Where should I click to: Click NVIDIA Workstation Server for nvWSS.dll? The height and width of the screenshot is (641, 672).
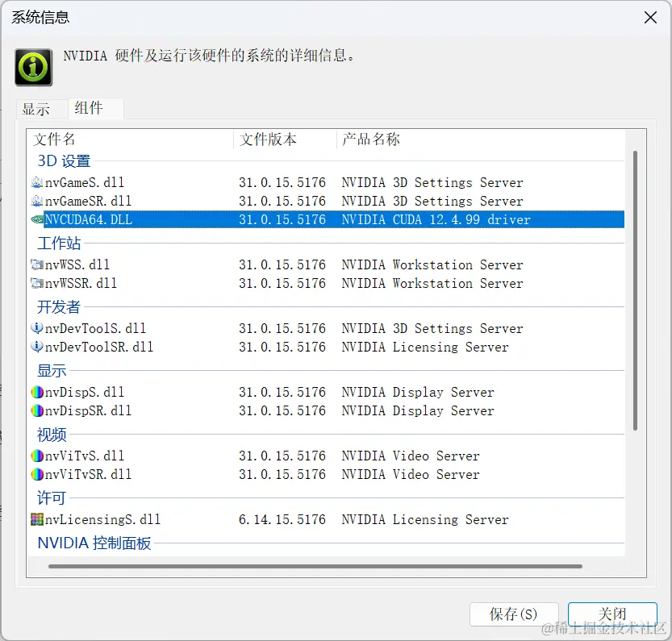click(x=432, y=264)
